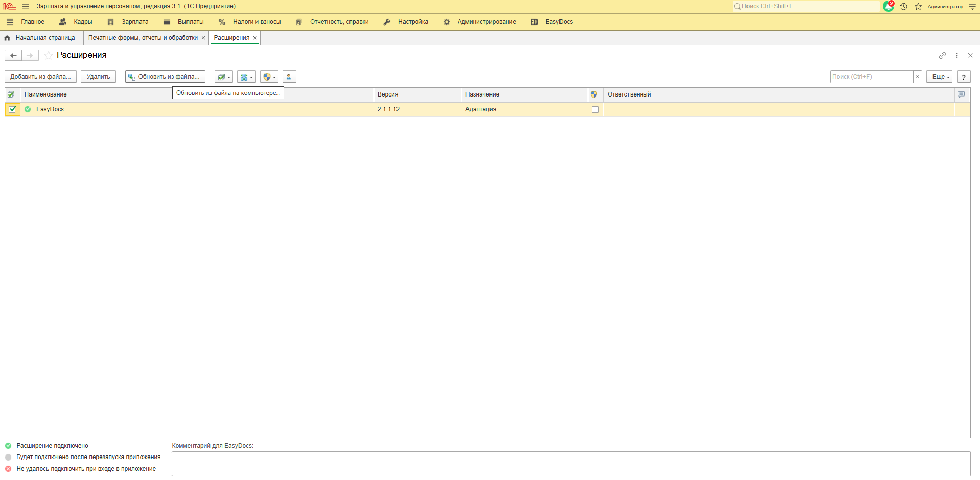Toggle safe mode checkbox for EasyDocs

point(595,109)
